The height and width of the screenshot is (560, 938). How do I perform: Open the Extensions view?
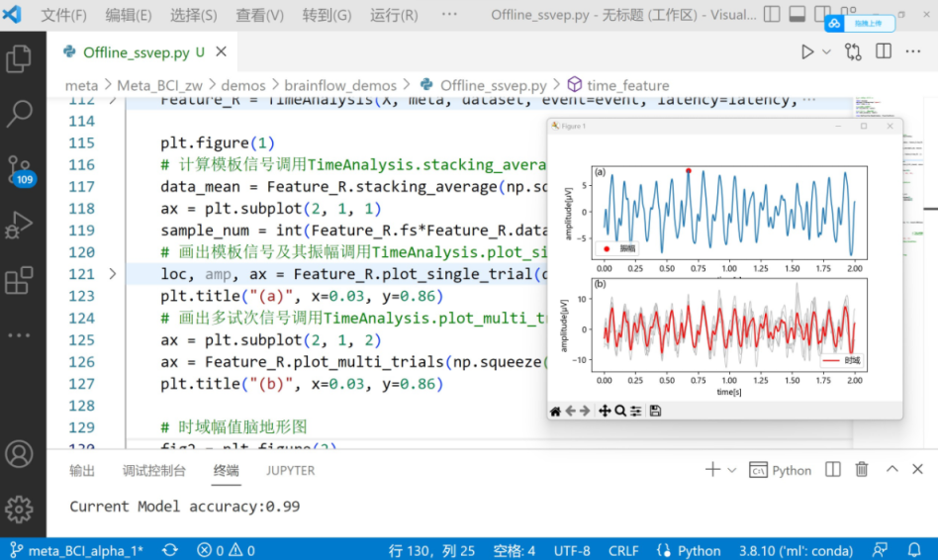click(19, 281)
